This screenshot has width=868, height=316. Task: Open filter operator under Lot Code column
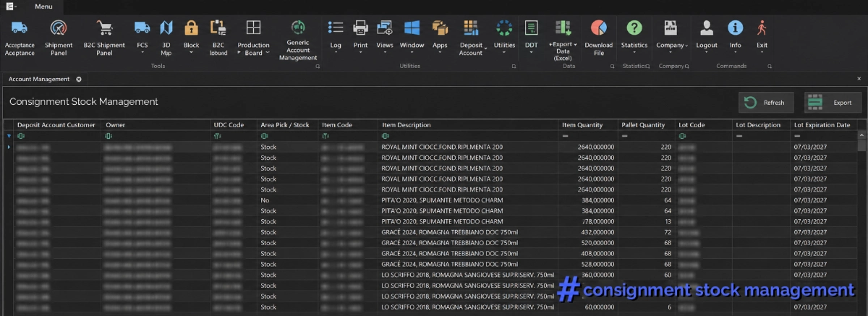point(683,136)
